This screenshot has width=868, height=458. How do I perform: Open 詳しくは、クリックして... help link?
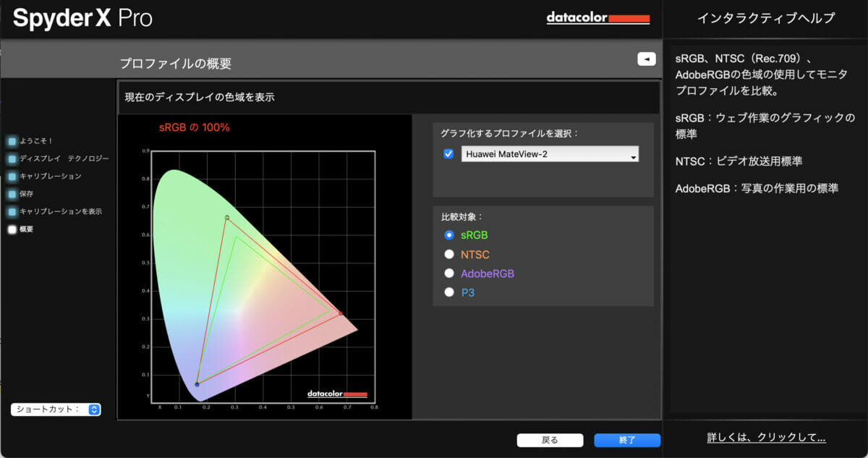pyautogui.click(x=766, y=438)
